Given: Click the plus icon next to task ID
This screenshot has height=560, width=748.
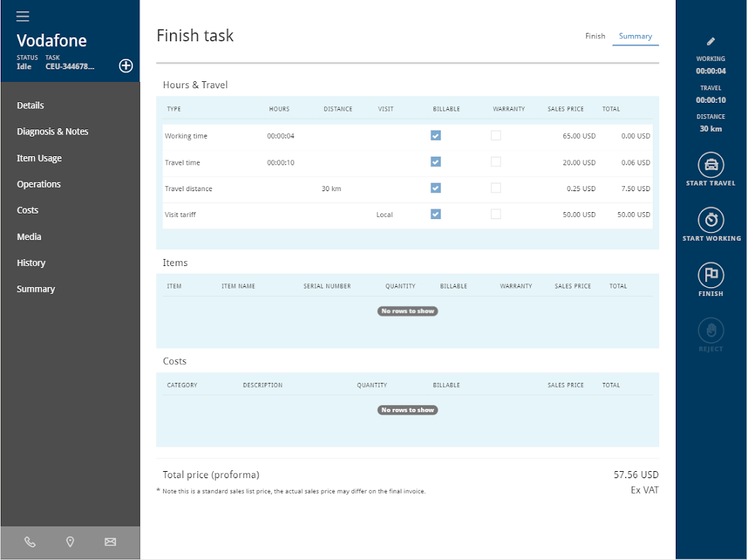Looking at the screenshot, I should click(125, 66).
